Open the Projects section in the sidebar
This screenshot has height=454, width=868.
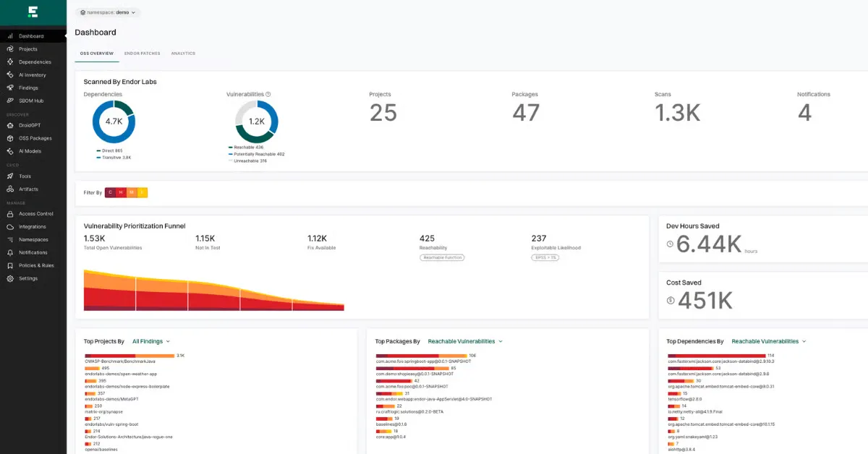point(29,48)
